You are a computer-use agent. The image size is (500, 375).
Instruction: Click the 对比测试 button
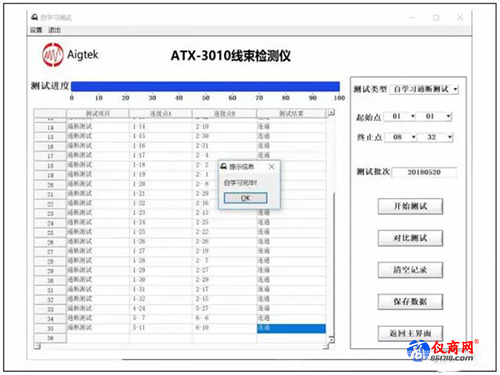pyautogui.click(x=410, y=238)
